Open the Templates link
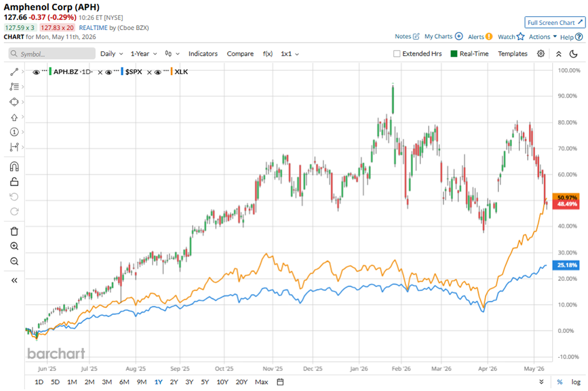 click(x=512, y=54)
